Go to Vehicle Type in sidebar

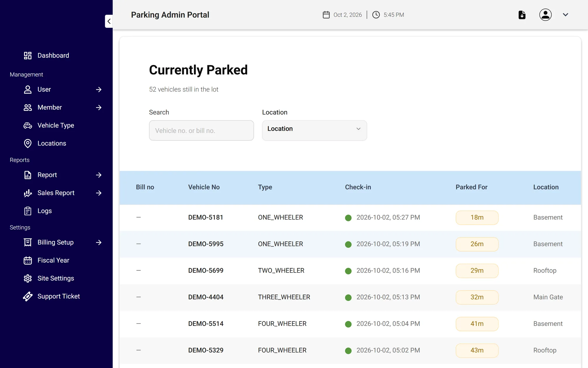pos(56,125)
